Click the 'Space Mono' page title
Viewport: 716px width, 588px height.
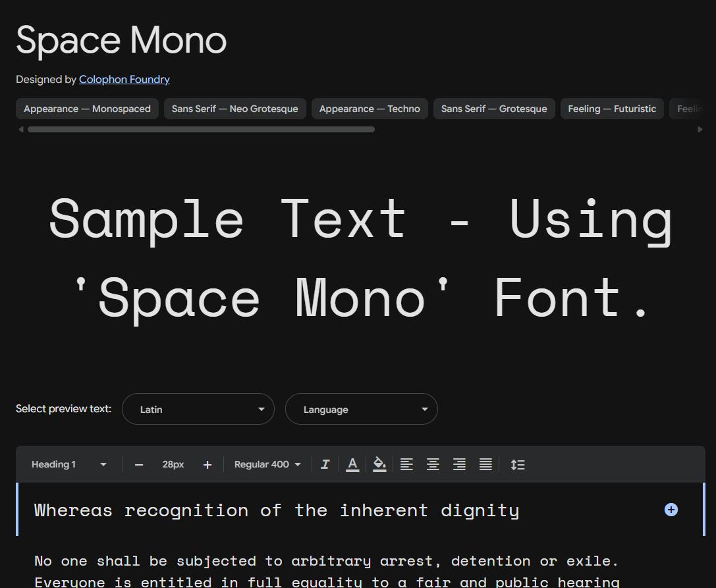[x=121, y=41]
